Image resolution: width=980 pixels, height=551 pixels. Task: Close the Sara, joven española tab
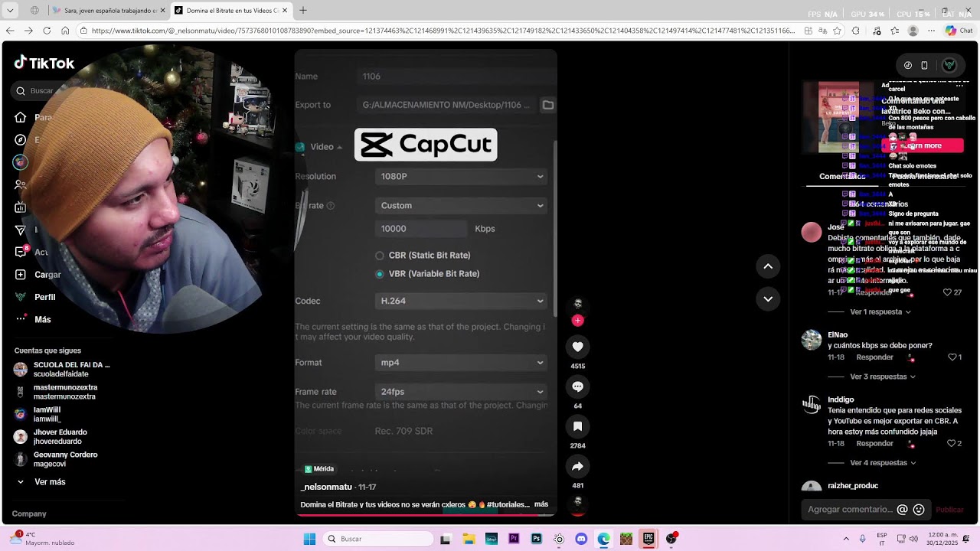(x=162, y=11)
